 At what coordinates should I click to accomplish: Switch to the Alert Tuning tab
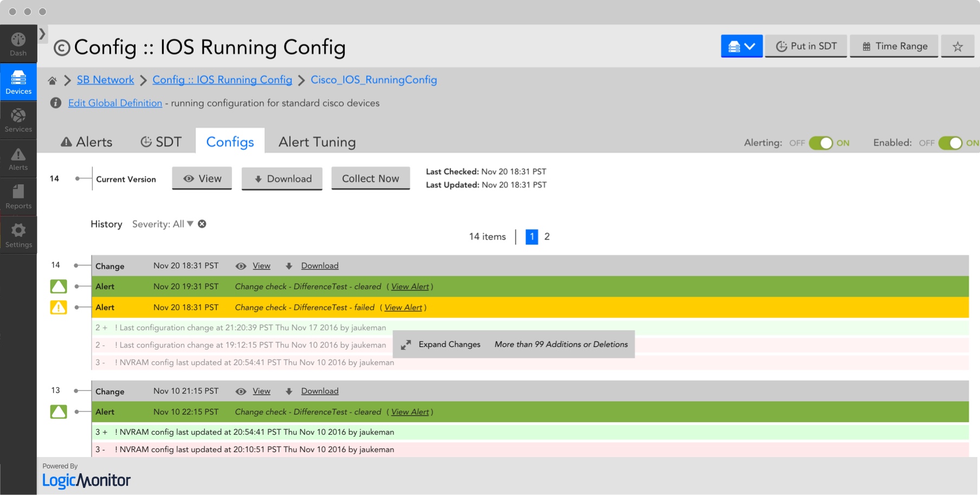[x=317, y=142]
